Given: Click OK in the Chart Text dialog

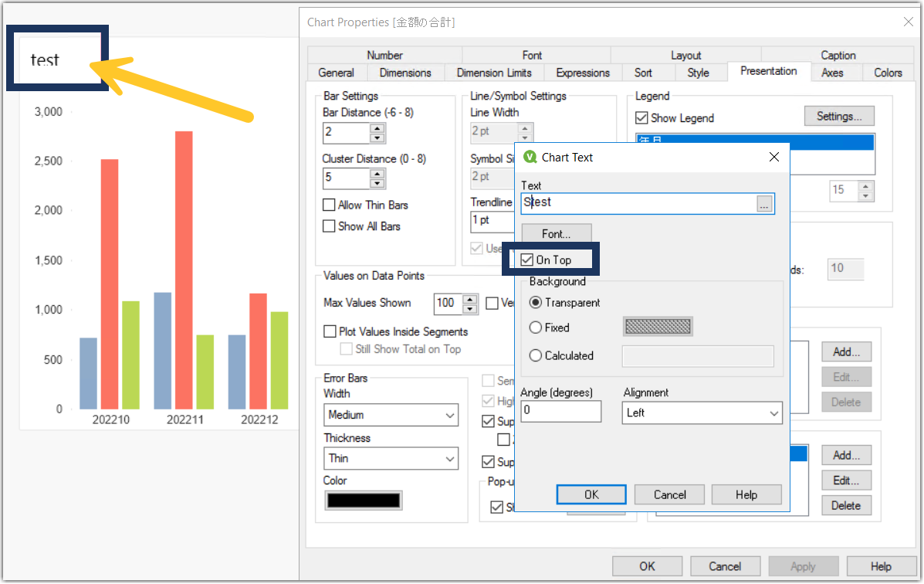Looking at the screenshot, I should click(591, 494).
